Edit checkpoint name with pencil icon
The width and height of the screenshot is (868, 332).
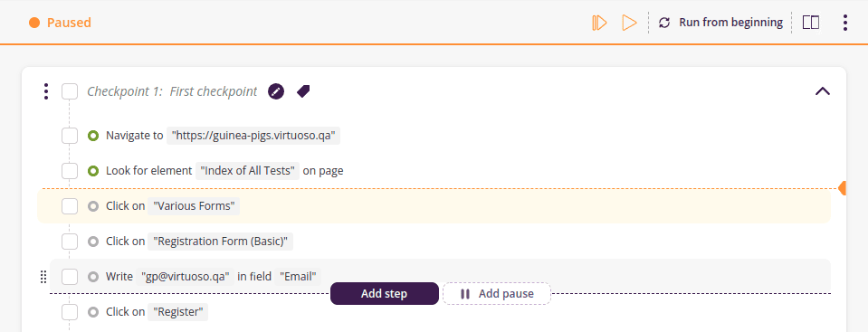[x=276, y=91]
